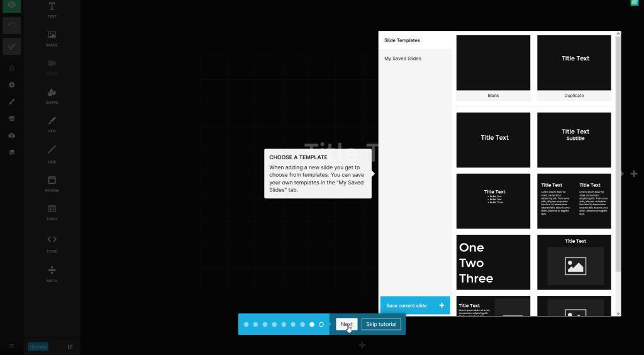Click Skip tutorial button
Image resolution: width=644 pixels, height=355 pixels.
coord(381,324)
